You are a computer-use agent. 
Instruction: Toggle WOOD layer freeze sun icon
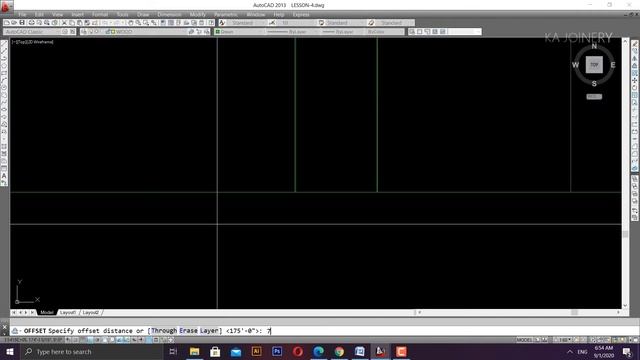[x=96, y=31]
